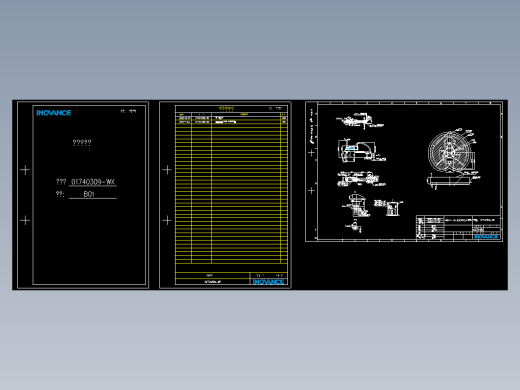Click the INOVANCE logo on the cover sheet
Screen dimensions: 520x390
pos(54,113)
